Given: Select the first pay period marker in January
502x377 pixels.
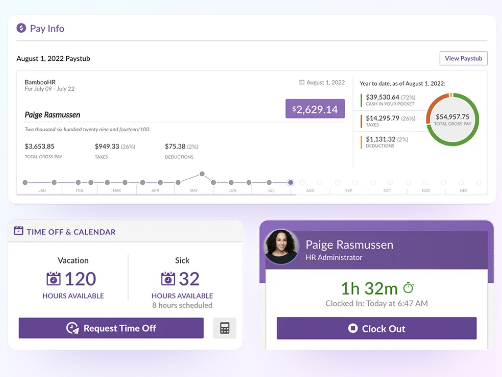Looking at the screenshot, I should tap(25, 182).
